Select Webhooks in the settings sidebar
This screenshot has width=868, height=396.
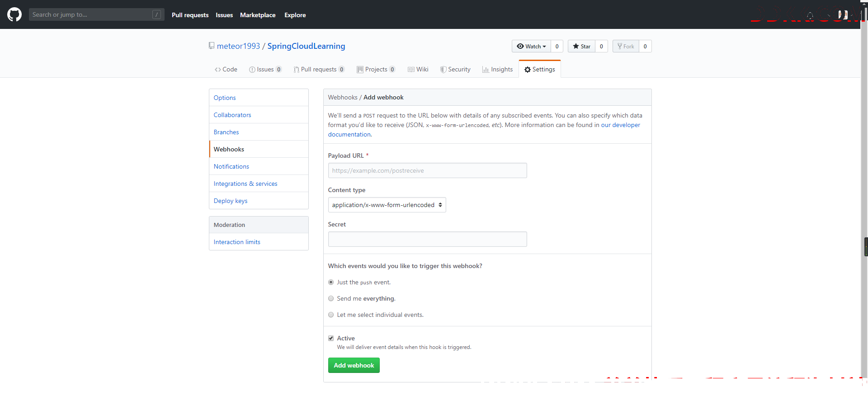click(259, 149)
